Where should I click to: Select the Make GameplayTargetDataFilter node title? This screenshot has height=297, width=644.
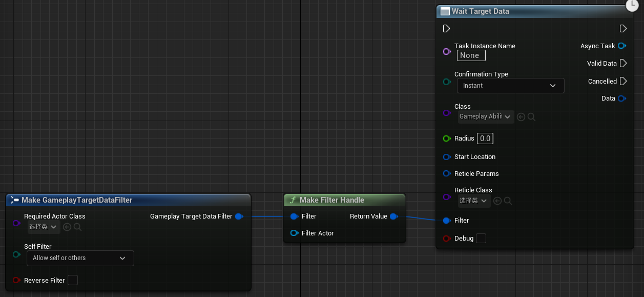click(77, 200)
